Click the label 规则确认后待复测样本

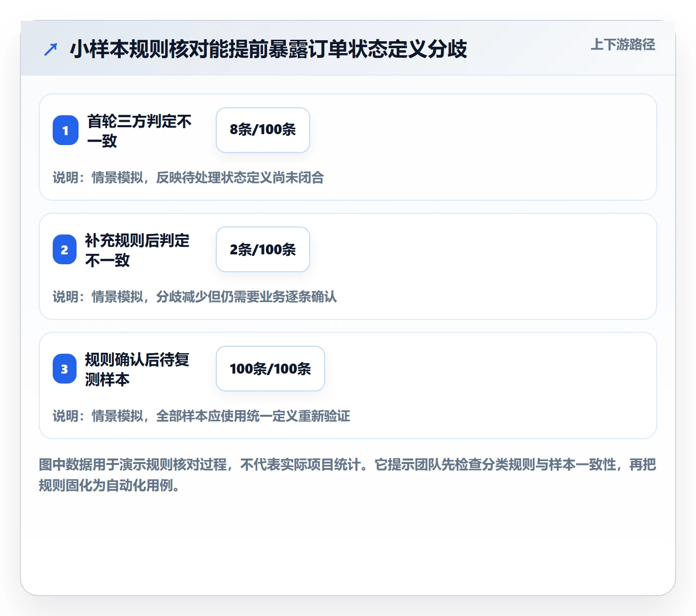pos(137,369)
